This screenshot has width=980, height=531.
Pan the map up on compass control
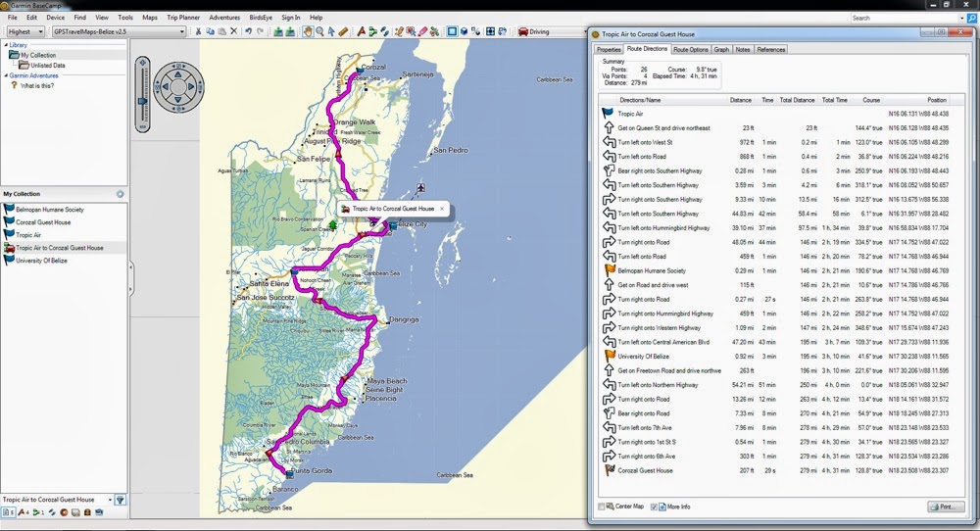[178, 74]
